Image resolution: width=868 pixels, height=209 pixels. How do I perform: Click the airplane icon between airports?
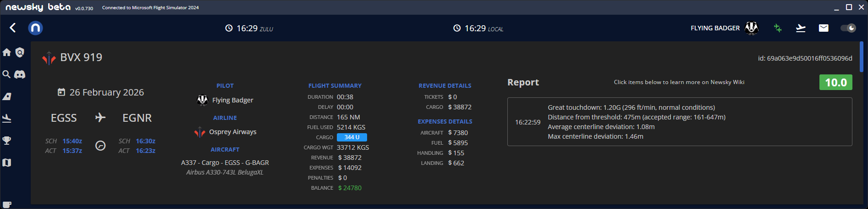[x=100, y=118]
